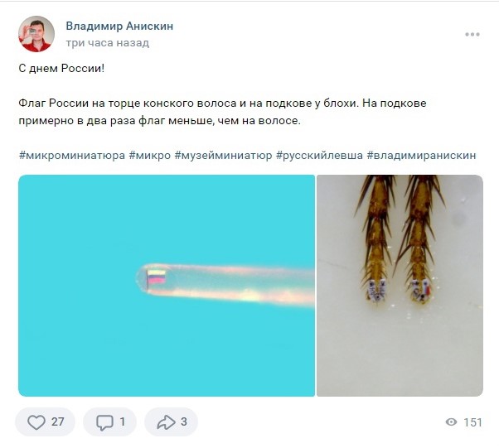499x448 pixels.
Task: Click the 'С днем России!' post text
Action: pos(61,69)
